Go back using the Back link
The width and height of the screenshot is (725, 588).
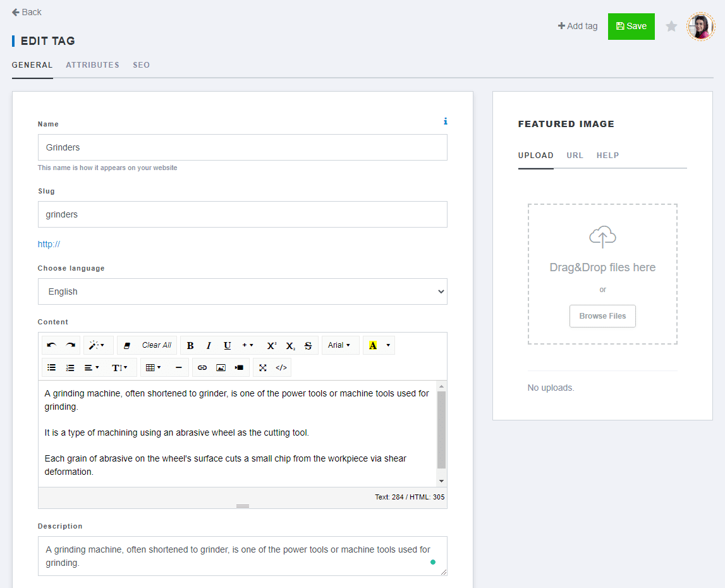coord(27,12)
